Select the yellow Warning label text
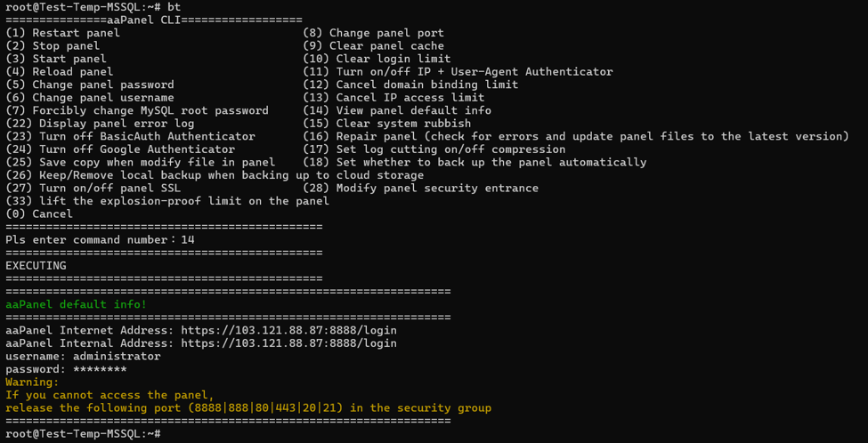The height and width of the screenshot is (443, 868). (32, 383)
